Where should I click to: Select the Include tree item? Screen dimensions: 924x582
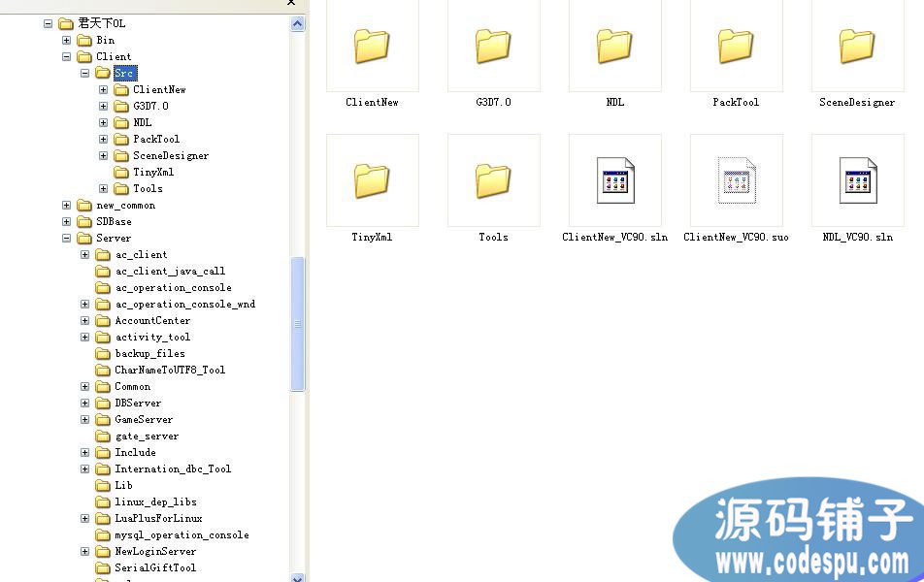tap(135, 452)
